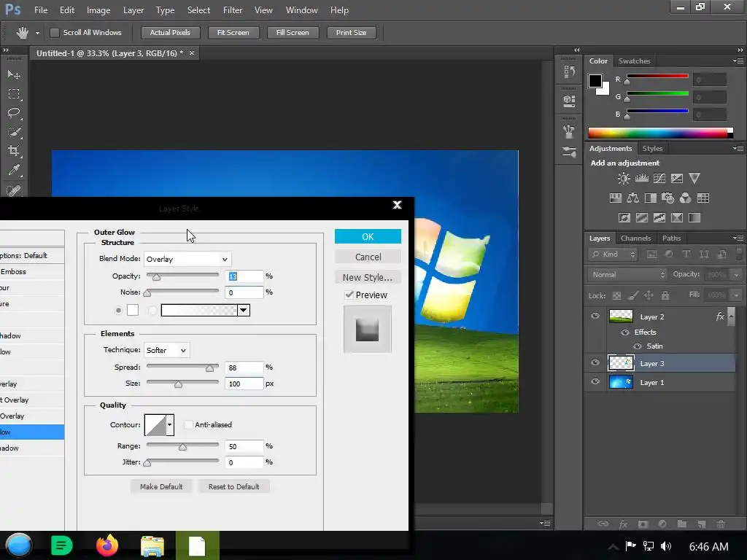The image size is (747, 560).
Task: Select the Crop tool
Action: click(x=14, y=151)
